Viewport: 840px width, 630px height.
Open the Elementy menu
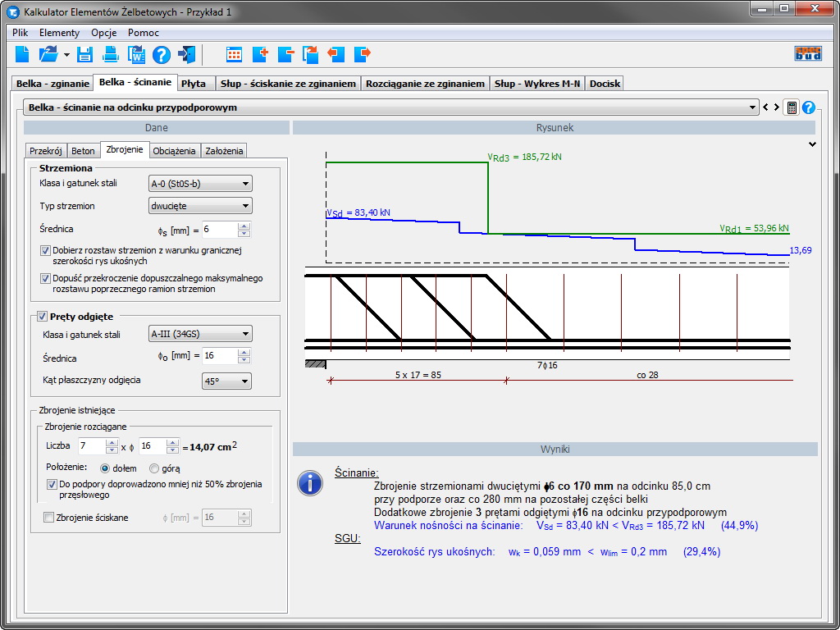coord(59,33)
